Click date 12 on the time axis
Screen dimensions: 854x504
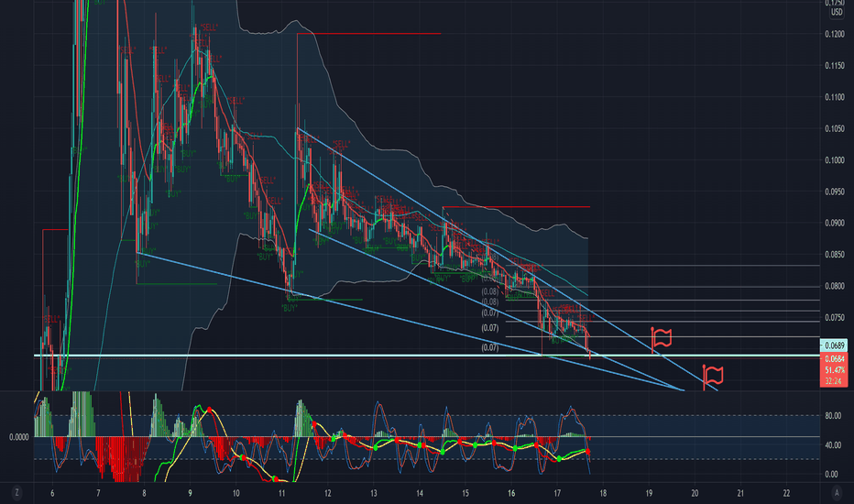coord(327,493)
